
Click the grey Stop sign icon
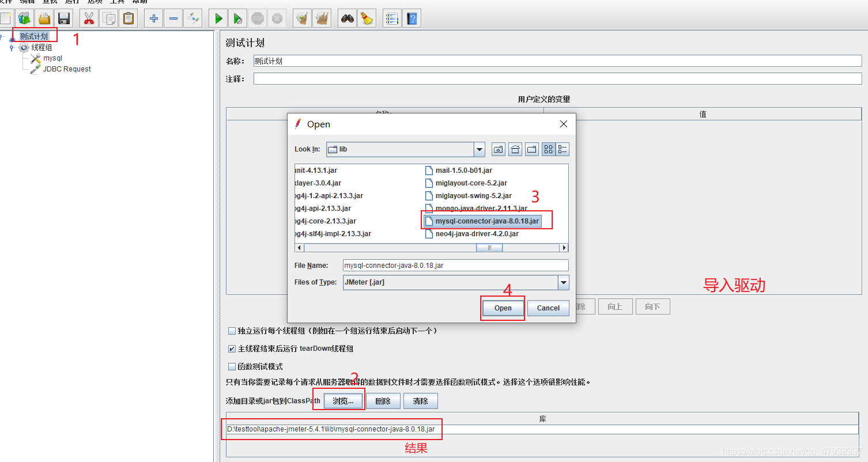(x=258, y=18)
